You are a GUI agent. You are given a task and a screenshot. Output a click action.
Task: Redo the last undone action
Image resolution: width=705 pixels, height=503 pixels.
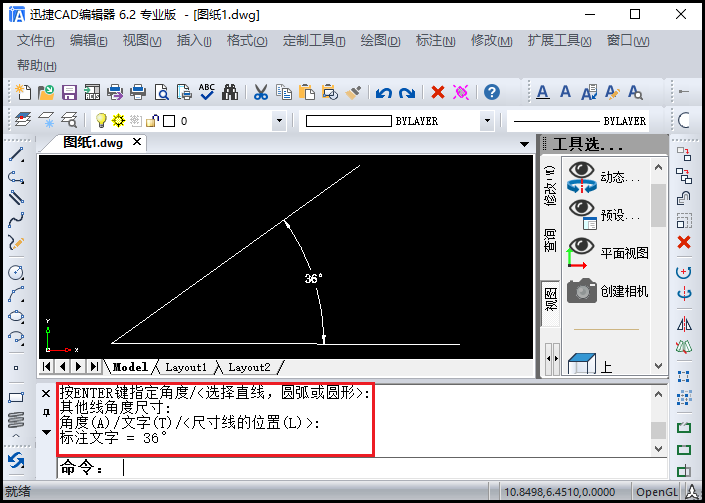(407, 93)
